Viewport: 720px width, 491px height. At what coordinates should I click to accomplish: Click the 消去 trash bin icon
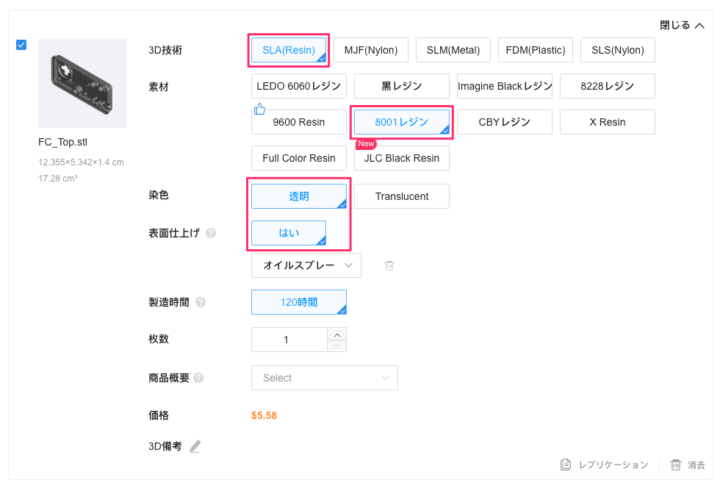click(x=676, y=465)
